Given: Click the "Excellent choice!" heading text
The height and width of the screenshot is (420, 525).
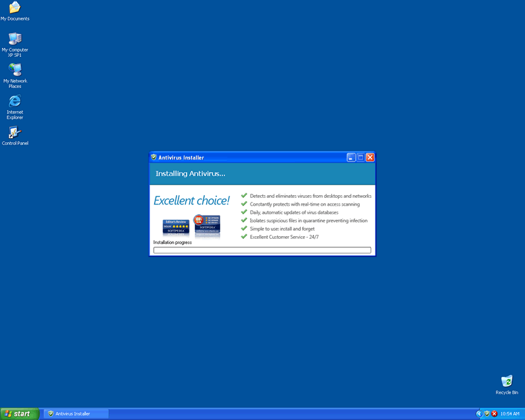Looking at the screenshot, I should tap(192, 200).
